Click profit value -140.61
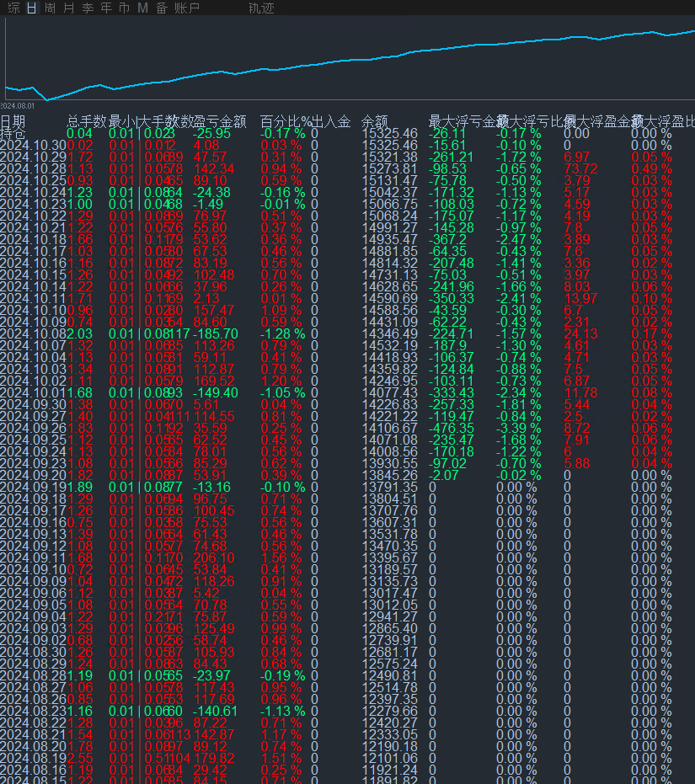 (216, 711)
